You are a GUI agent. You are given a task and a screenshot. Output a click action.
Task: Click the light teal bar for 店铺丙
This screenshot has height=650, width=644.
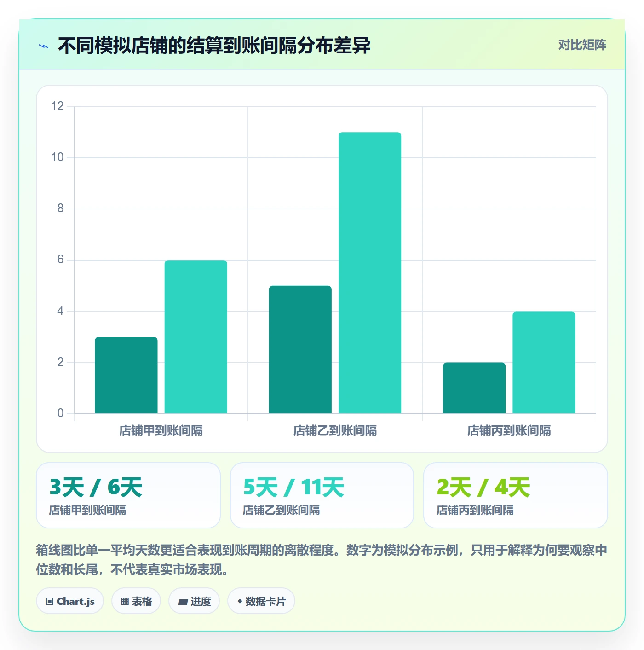544,362
